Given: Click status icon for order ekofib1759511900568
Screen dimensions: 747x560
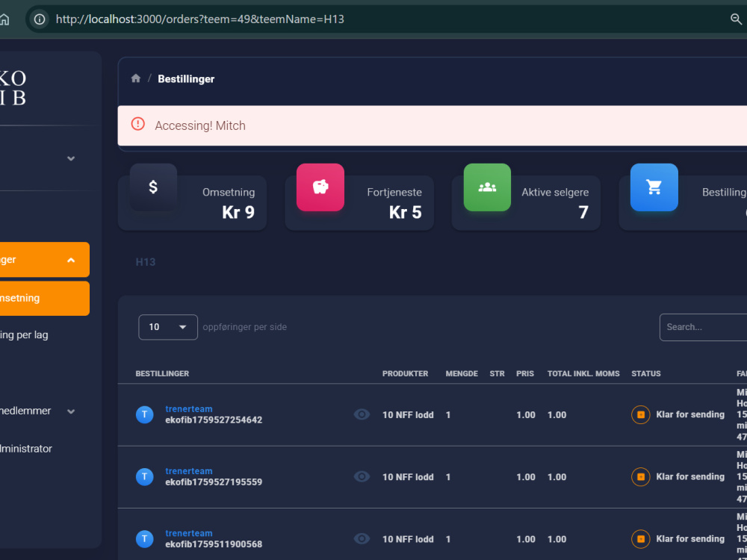Looking at the screenshot, I should (x=640, y=539).
